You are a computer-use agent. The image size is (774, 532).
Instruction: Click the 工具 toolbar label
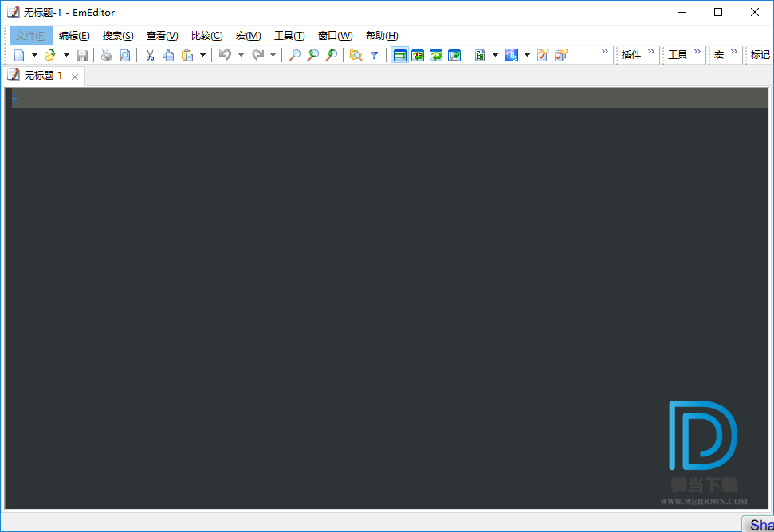tap(678, 55)
